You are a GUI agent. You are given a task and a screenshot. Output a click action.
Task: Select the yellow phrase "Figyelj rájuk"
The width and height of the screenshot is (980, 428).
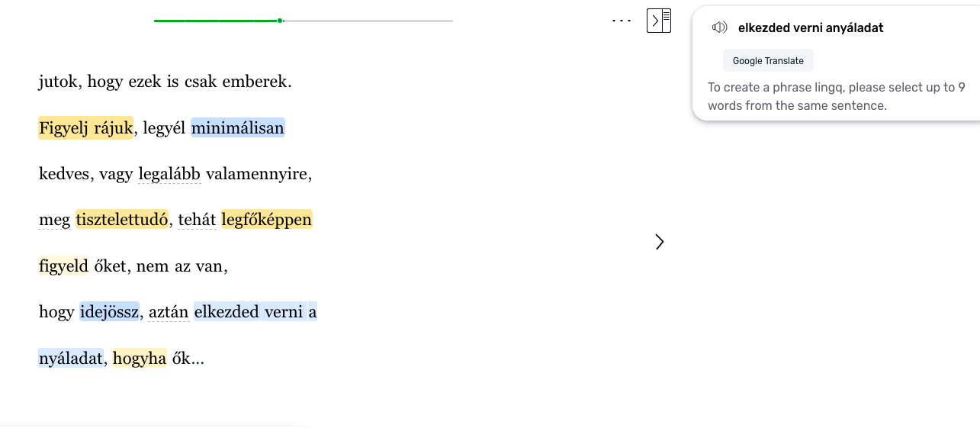85,128
